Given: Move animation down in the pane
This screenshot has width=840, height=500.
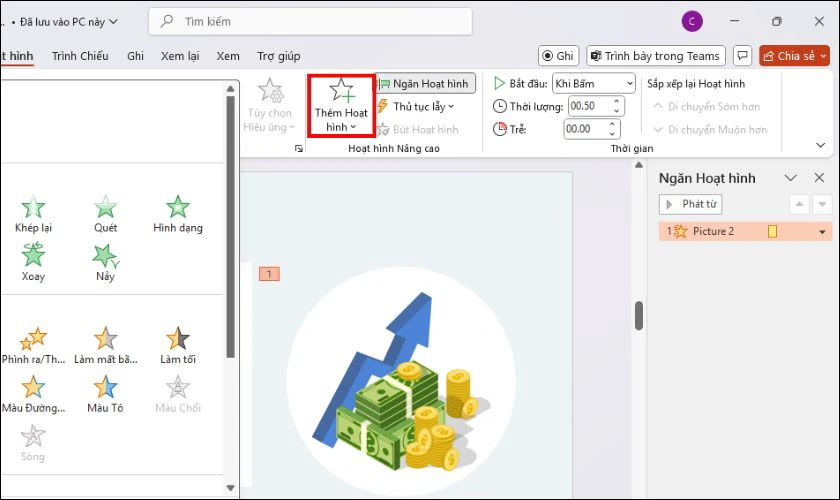Looking at the screenshot, I should tap(822, 204).
